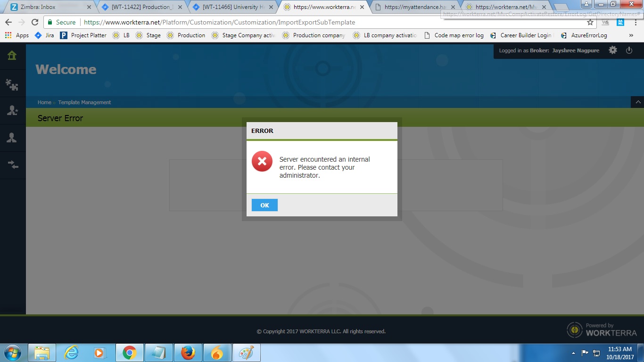644x362 pixels.
Task: Click the red error X icon
Action: point(262,161)
